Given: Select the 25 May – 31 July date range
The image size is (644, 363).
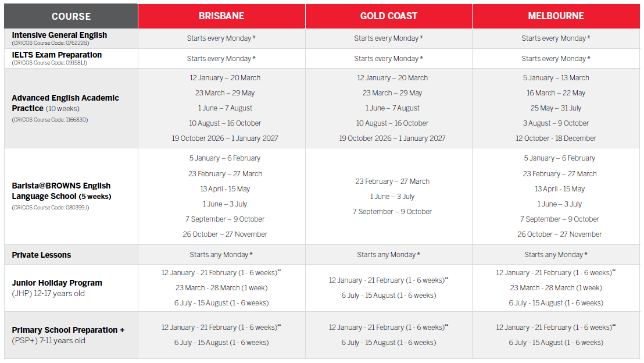Looking at the screenshot, I should [556, 108].
